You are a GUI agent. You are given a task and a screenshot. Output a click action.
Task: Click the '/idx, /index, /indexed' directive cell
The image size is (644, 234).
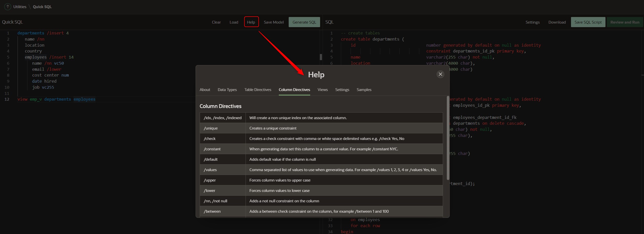click(x=223, y=118)
